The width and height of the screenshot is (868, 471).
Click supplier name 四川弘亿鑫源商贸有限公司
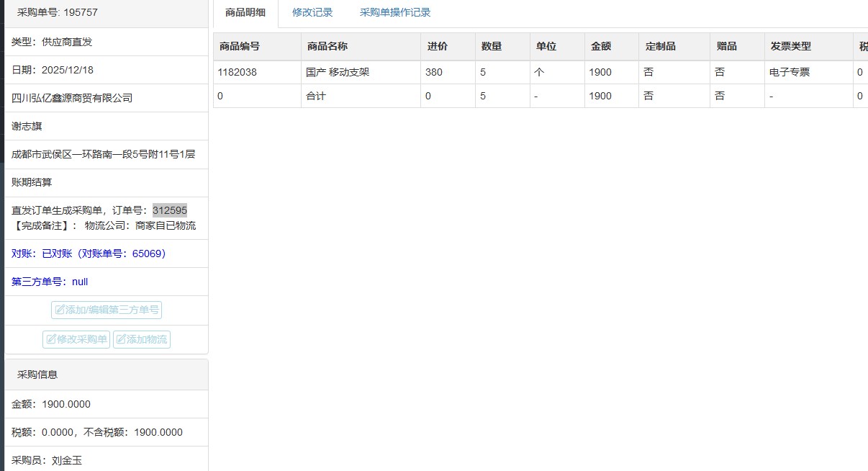[x=72, y=98]
